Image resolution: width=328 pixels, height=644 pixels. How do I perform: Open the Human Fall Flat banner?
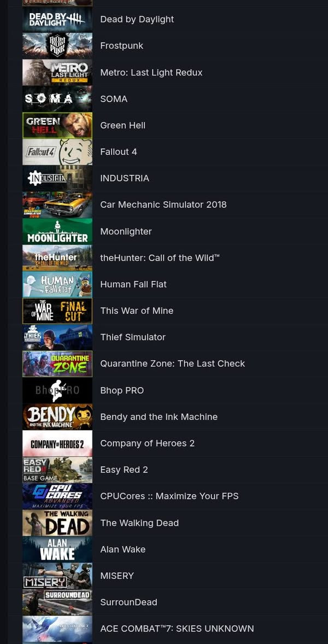coord(57,284)
